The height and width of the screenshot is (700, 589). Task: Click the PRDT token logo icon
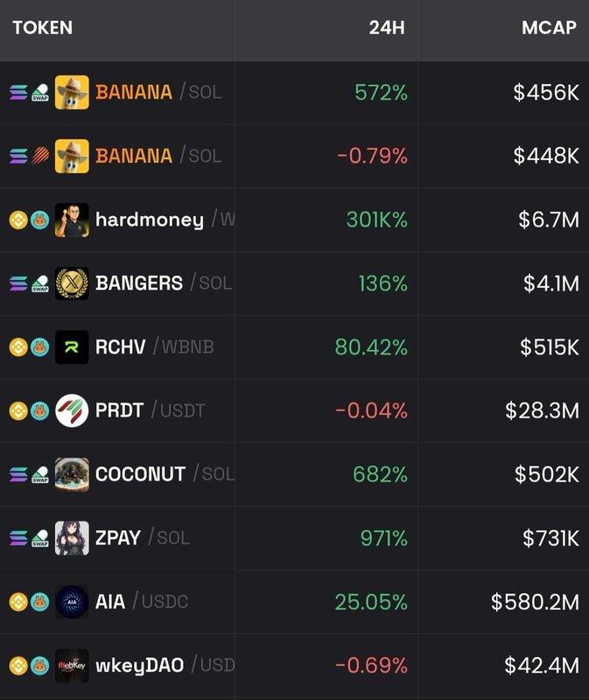coord(72,410)
